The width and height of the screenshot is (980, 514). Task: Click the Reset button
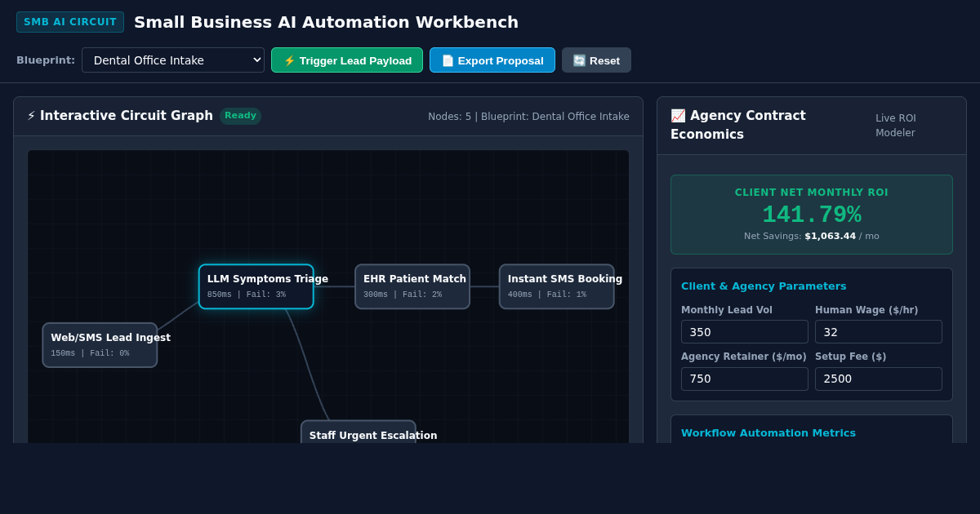pyautogui.click(x=596, y=60)
